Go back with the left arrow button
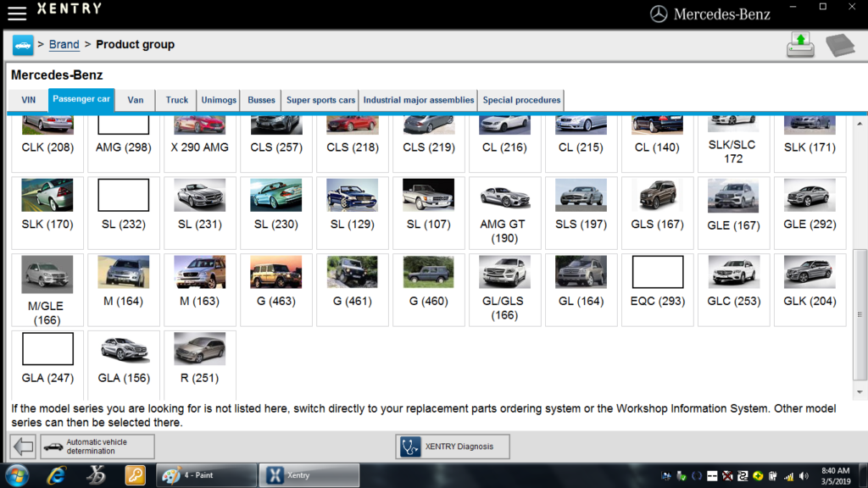 pyautogui.click(x=23, y=446)
